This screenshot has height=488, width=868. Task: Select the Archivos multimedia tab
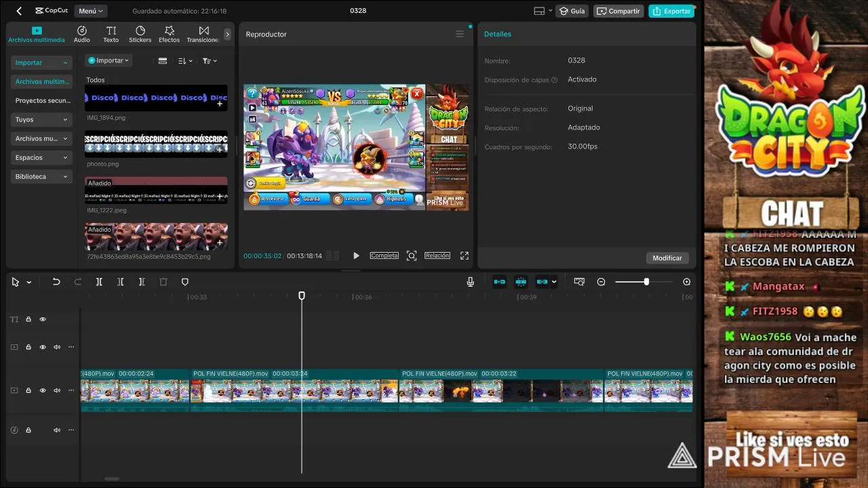click(37, 35)
